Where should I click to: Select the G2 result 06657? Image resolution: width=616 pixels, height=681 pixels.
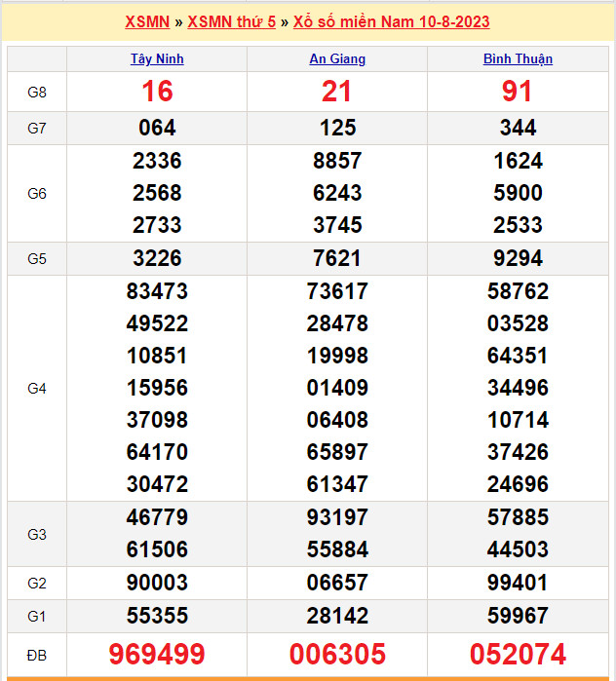pos(337,583)
